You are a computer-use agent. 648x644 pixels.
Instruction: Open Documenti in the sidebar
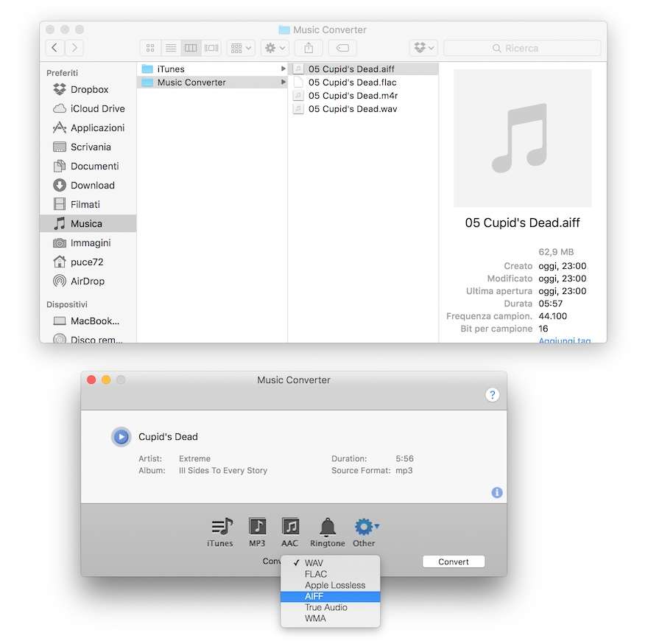click(88, 166)
